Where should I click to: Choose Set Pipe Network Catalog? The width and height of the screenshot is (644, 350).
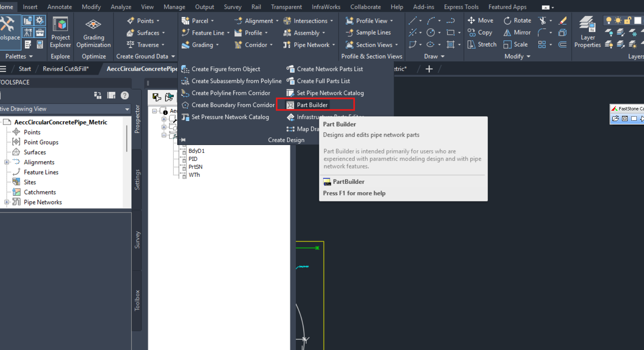point(325,93)
